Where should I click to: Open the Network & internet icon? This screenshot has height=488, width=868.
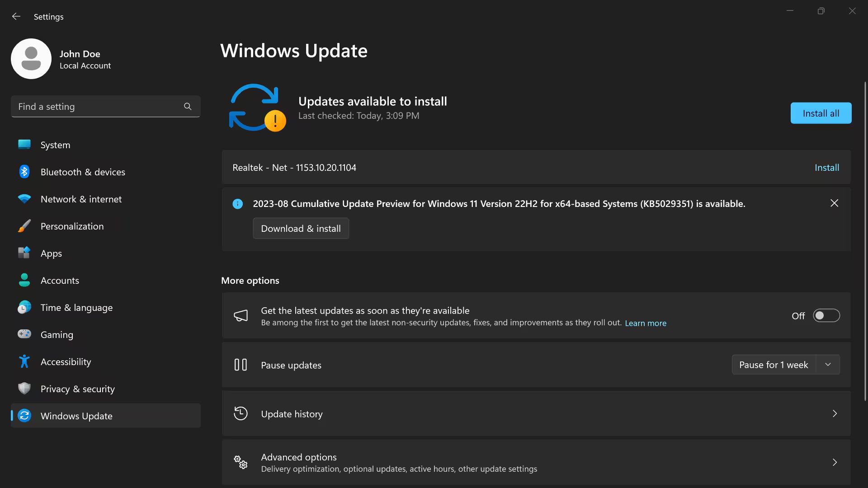pyautogui.click(x=24, y=199)
